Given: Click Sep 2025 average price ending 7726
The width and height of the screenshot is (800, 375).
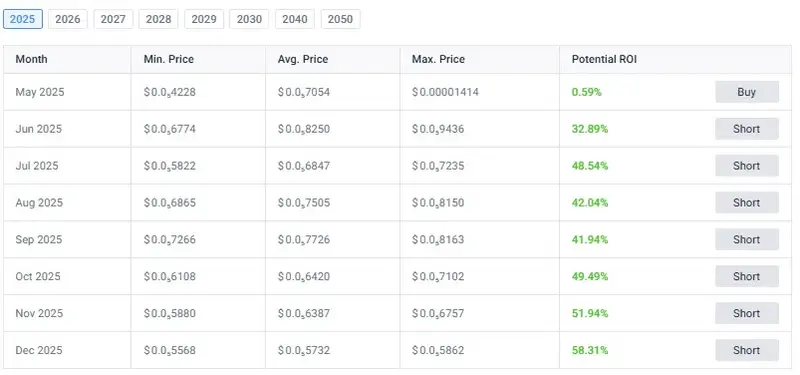Looking at the screenshot, I should click(304, 239).
